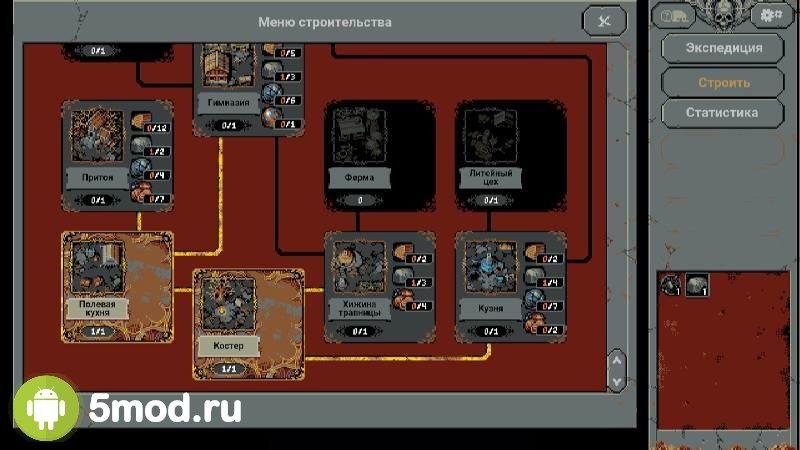The width and height of the screenshot is (800, 450).
Task: Select the Костер building icon
Action: click(x=228, y=303)
